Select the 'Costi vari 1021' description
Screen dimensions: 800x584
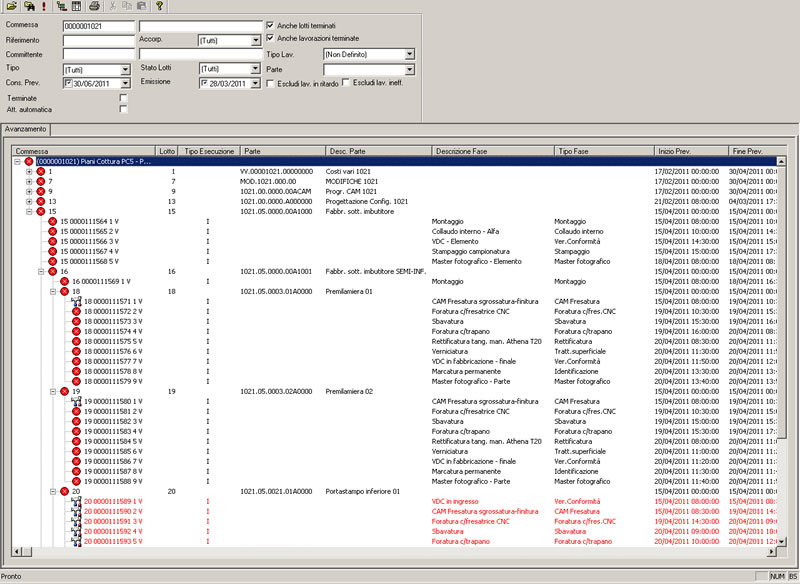tap(348, 171)
